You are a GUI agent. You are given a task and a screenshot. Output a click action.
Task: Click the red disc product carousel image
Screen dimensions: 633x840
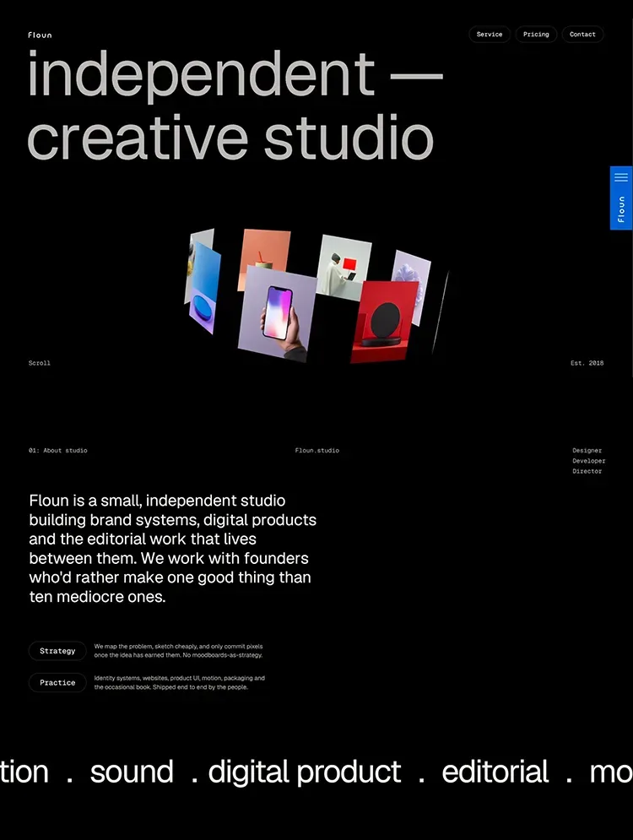point(383,322)
